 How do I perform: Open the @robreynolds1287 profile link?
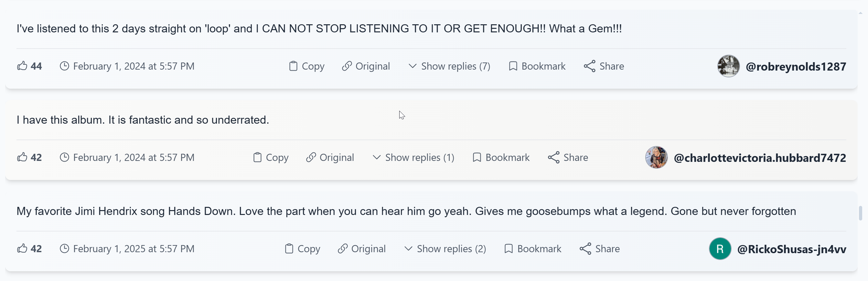click(796, 66)
